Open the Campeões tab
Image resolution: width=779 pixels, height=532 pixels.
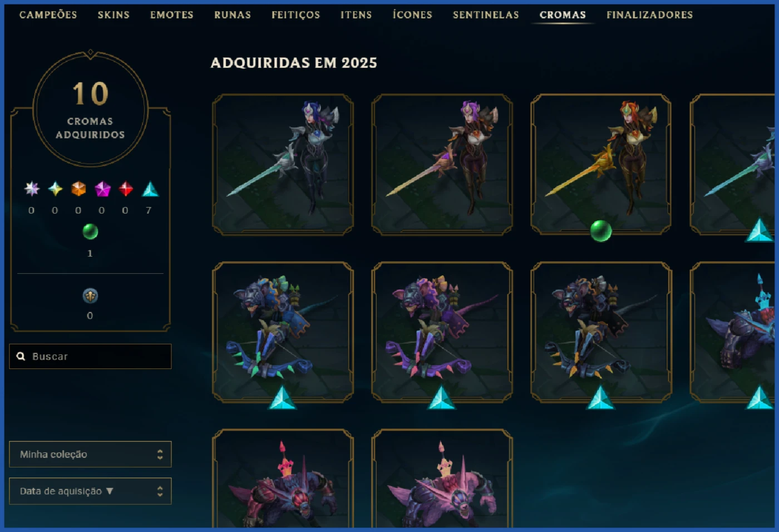48,15
